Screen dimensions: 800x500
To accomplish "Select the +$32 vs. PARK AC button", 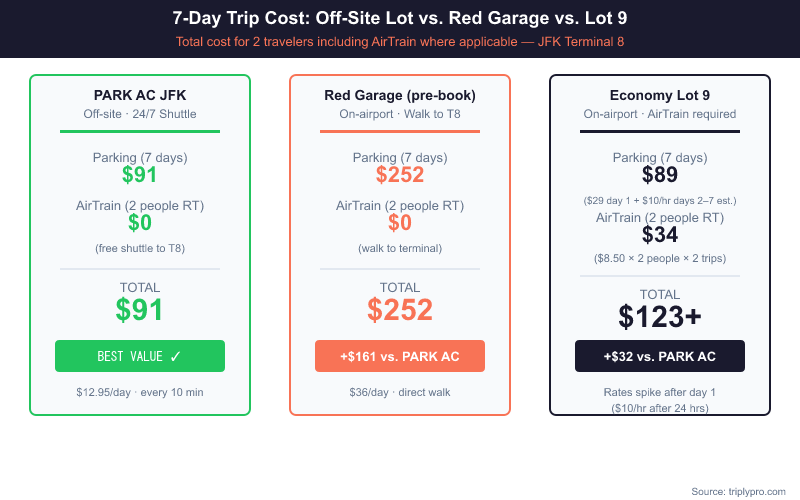I will [x=659, y=356].
